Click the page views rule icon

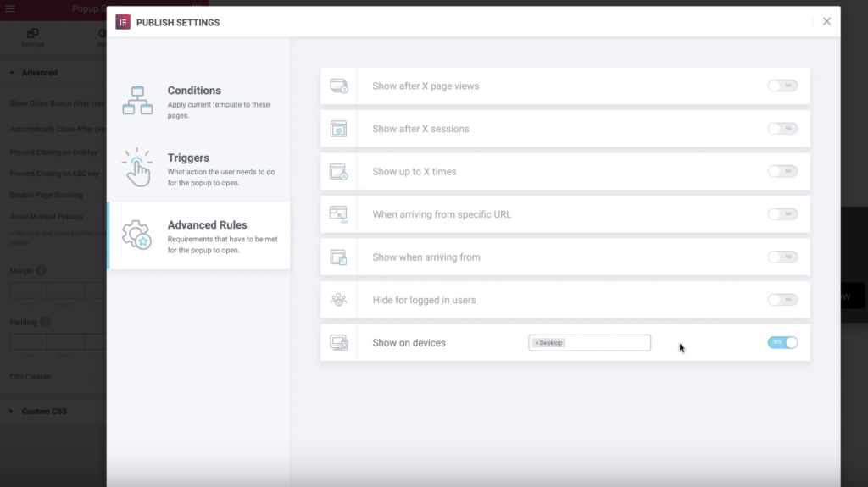[338, 86]
